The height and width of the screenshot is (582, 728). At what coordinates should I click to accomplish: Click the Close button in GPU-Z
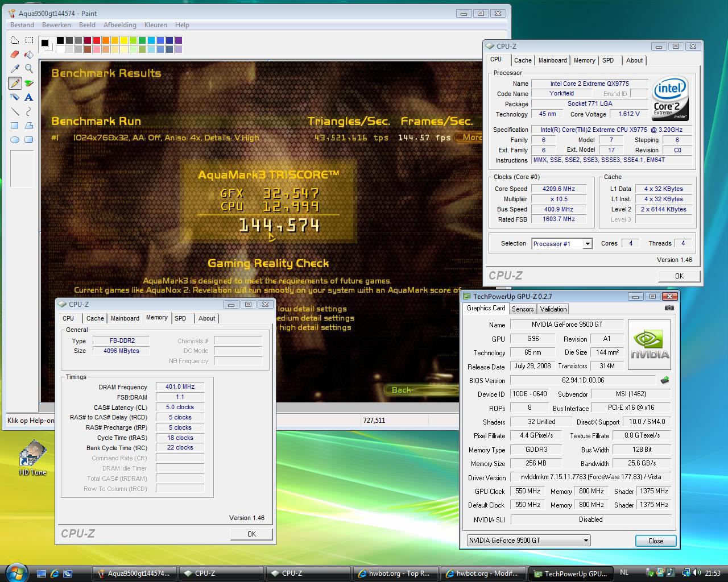pos(656,541)
